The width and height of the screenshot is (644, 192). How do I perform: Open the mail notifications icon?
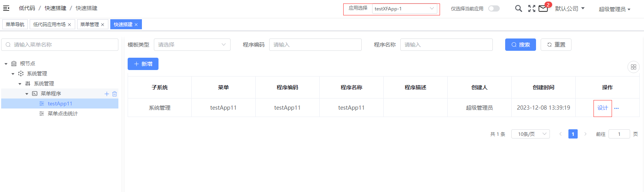pos(543,8)
